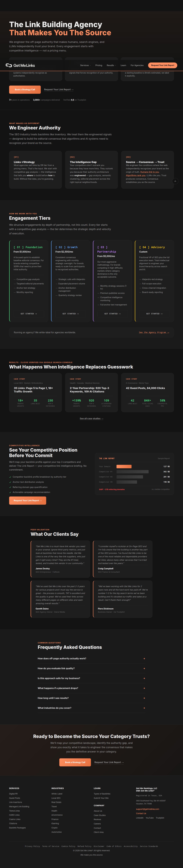This screenshot has height=868, width=183.
Task: Open the Reviews footer link
Action: click(x=98, y=819)
